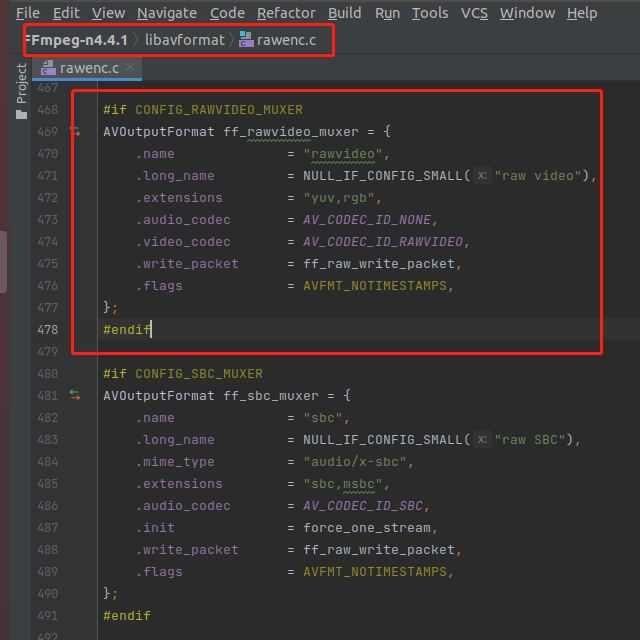Click NULL_IF_CONFIG_SMALL on line 471

pyautogui.click(x=382, y=176)
